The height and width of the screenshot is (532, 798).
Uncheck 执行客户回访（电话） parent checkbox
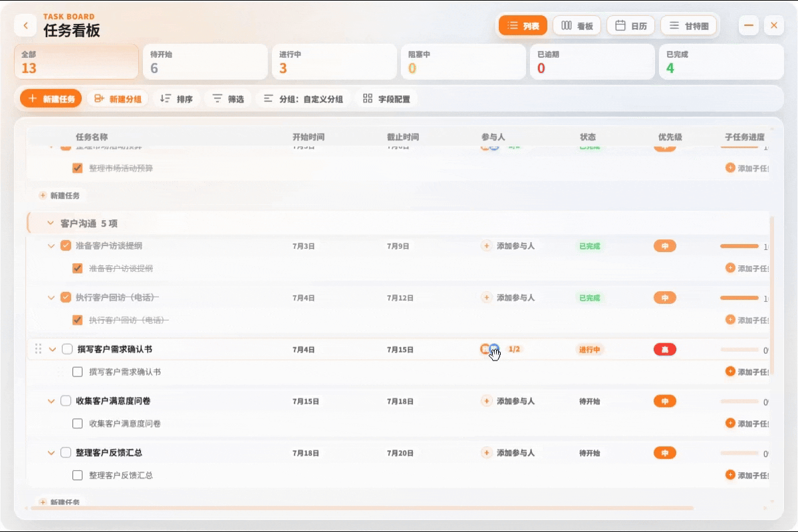click(65, 297)
